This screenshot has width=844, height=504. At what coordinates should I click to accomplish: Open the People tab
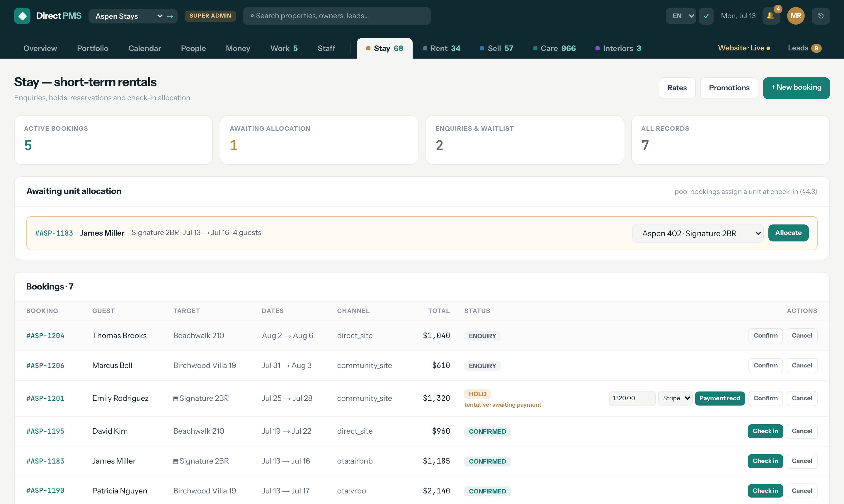[x=193, y=48]
